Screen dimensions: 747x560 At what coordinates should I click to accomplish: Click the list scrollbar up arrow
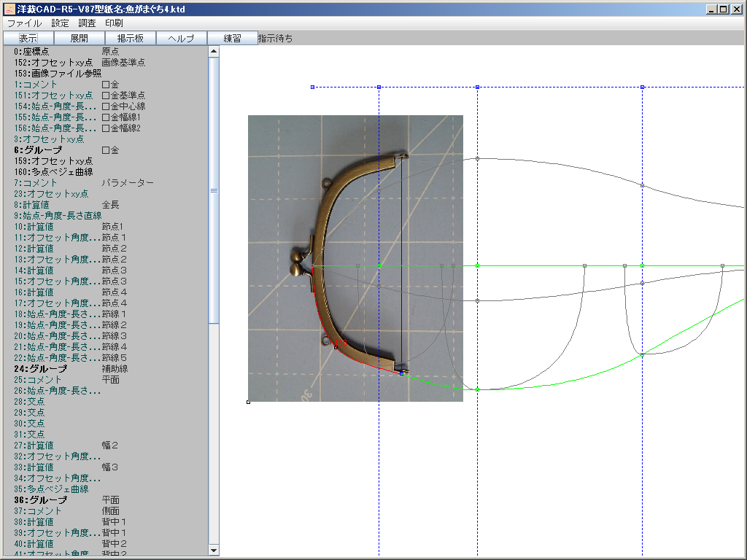tap(214, 52)
